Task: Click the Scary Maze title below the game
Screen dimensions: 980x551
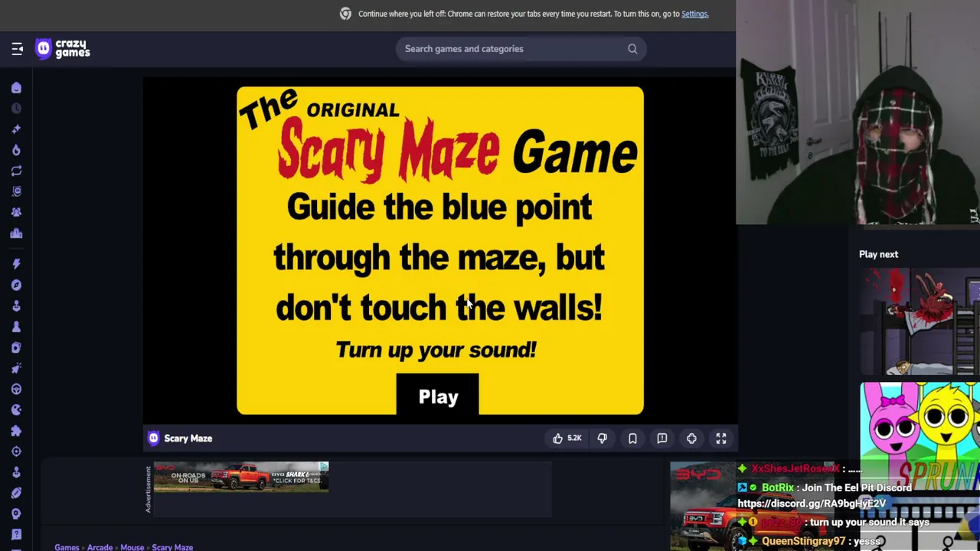Action: click(x=188, y=439)
